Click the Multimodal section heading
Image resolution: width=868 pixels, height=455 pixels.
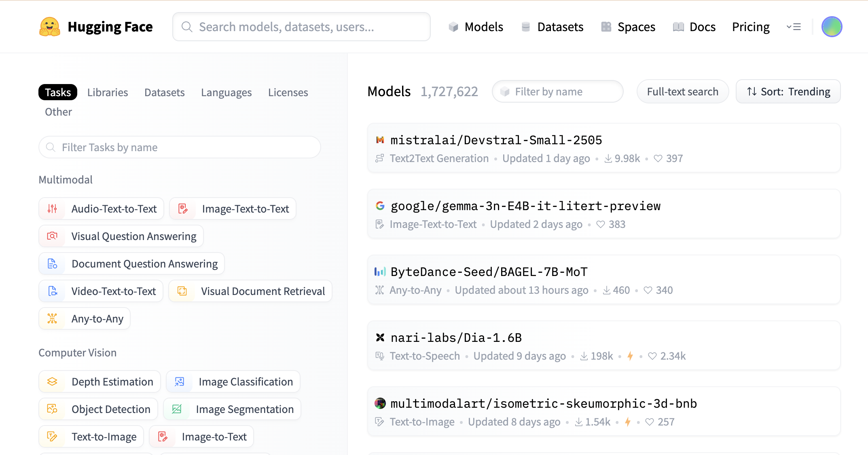click(x=66, y=180)
